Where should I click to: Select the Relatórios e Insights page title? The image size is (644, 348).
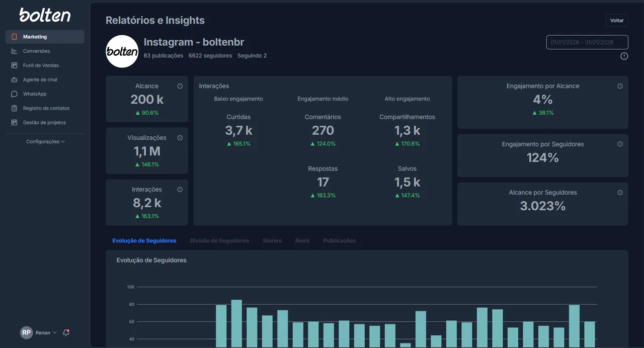(155, 21)
